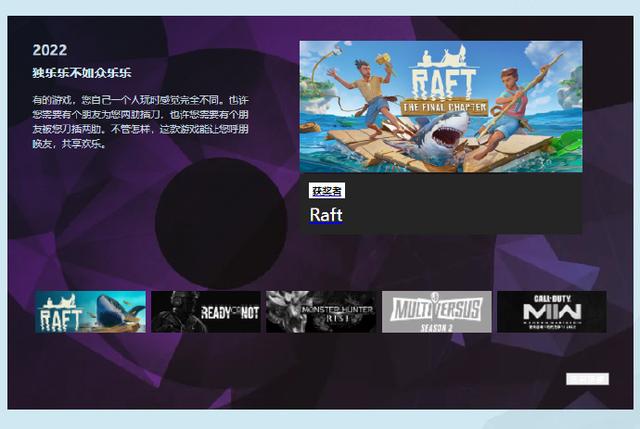Click the Raft title link under the banner

[326, 214]
